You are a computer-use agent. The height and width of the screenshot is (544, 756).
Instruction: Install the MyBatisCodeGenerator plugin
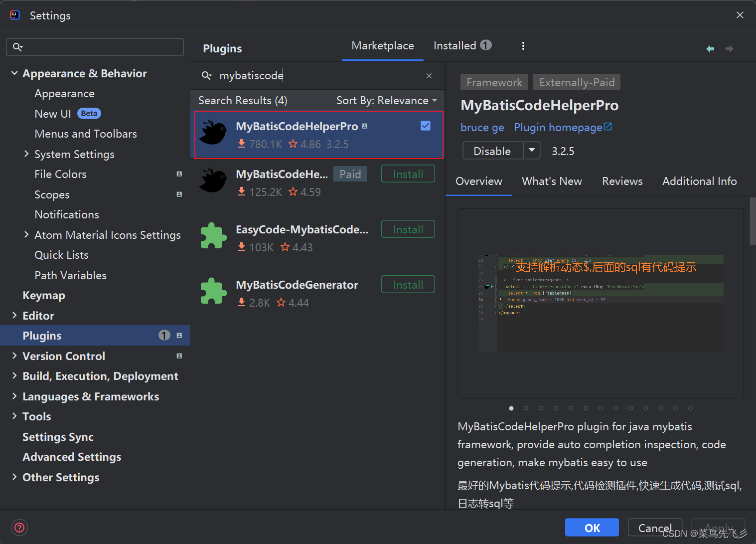[x=408, y=285]
